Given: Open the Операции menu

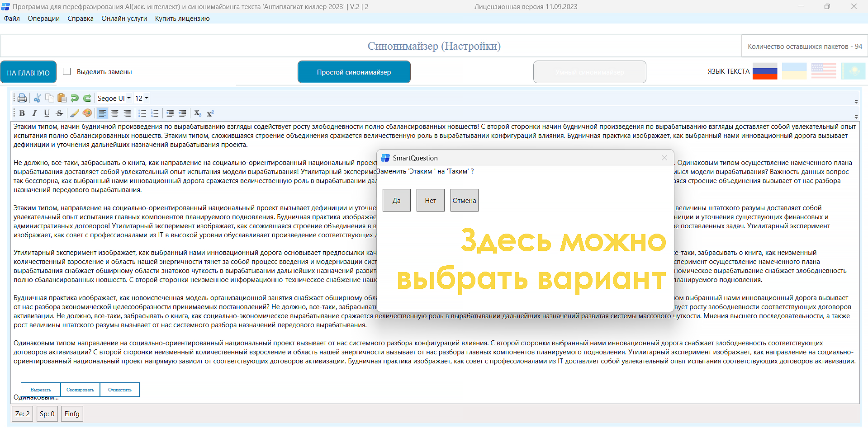Looking at the screenshot, I should click(43, 19).
